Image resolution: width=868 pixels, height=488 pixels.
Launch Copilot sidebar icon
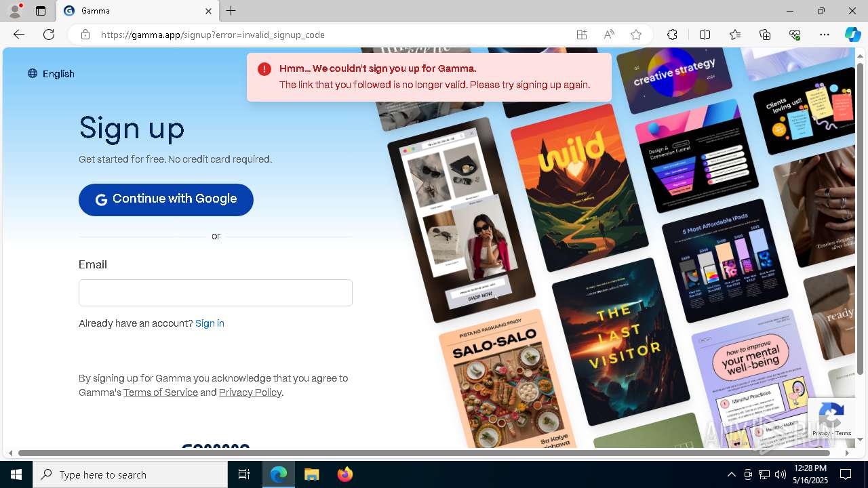point(852,35)
